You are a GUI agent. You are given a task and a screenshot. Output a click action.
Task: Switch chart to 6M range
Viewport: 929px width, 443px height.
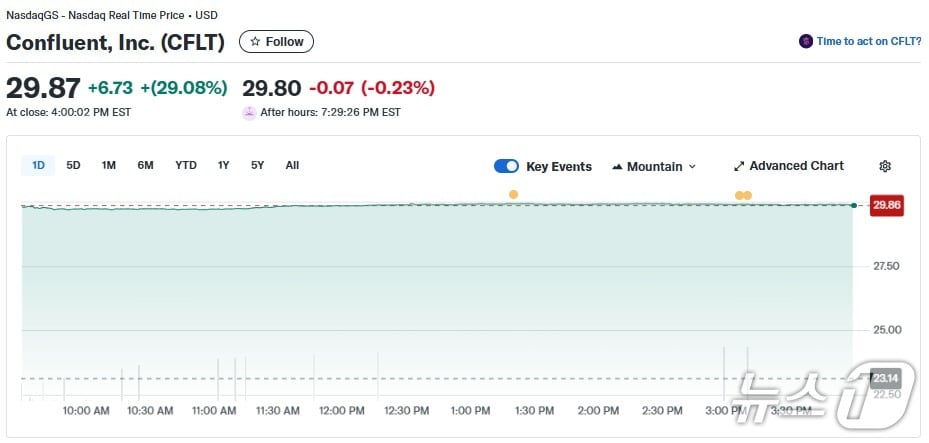click(x=145, y=165)
